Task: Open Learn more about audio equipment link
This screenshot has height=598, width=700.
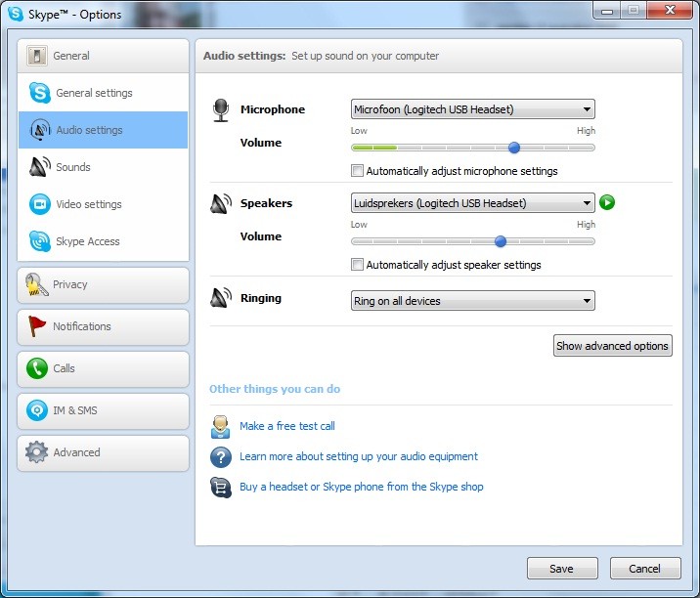Action: pos(359,456)
